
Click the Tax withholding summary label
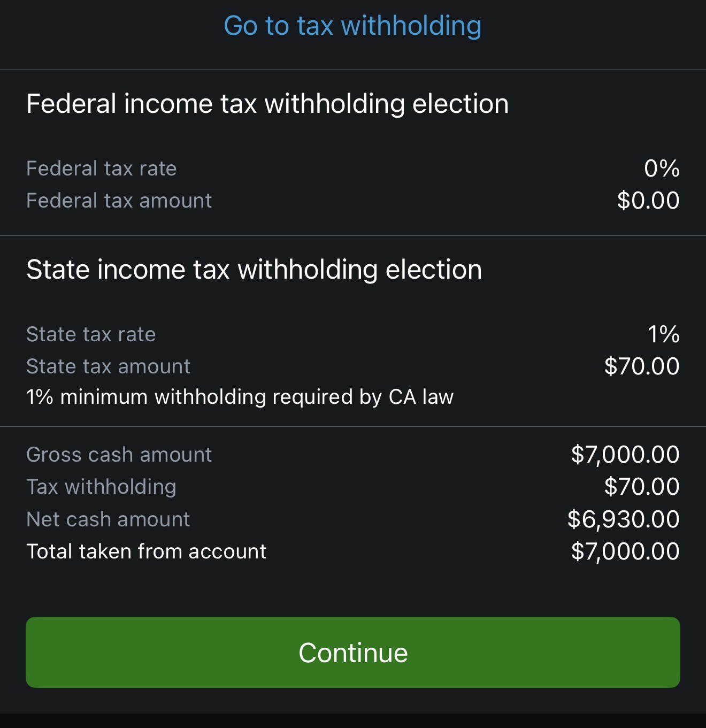101,487
